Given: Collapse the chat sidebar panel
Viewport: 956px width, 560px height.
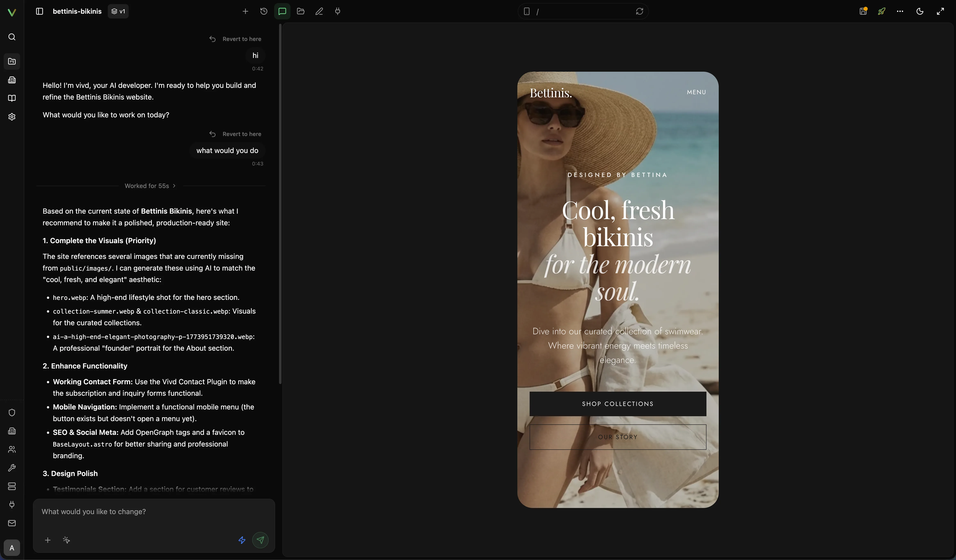Looking at the screenshot, I should point(39,11).
